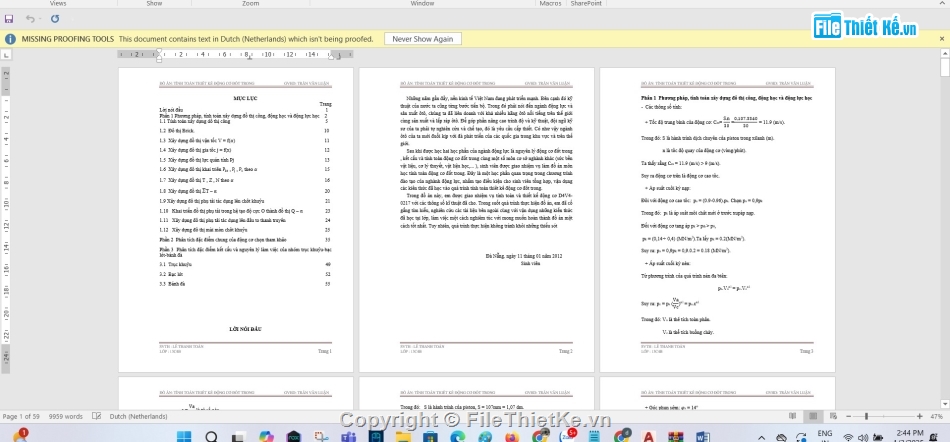
Task: Click the ENG input language indicator
Action: click(825, 436)
